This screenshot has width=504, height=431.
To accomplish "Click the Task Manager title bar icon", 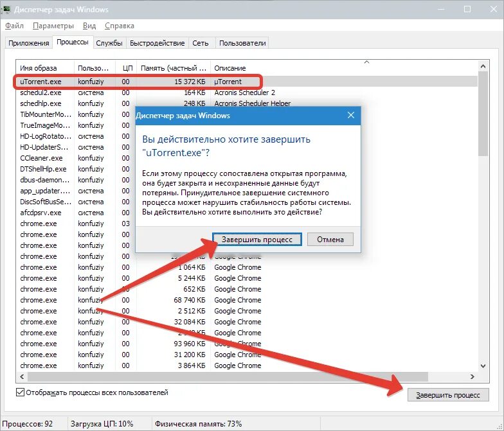I will (6, 9).
